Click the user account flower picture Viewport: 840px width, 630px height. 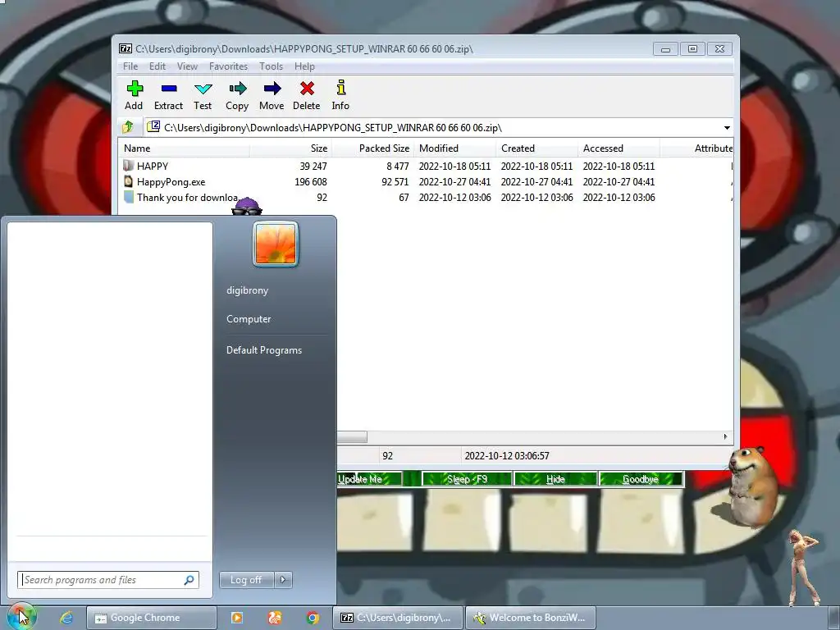tap(276, 244)
